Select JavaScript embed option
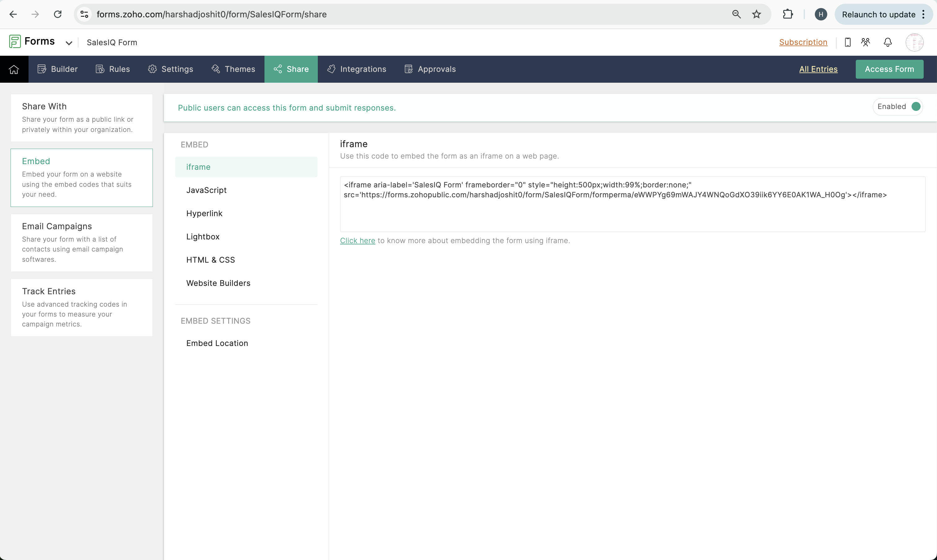This screenshot has height=560, width=937. point(206,190)
